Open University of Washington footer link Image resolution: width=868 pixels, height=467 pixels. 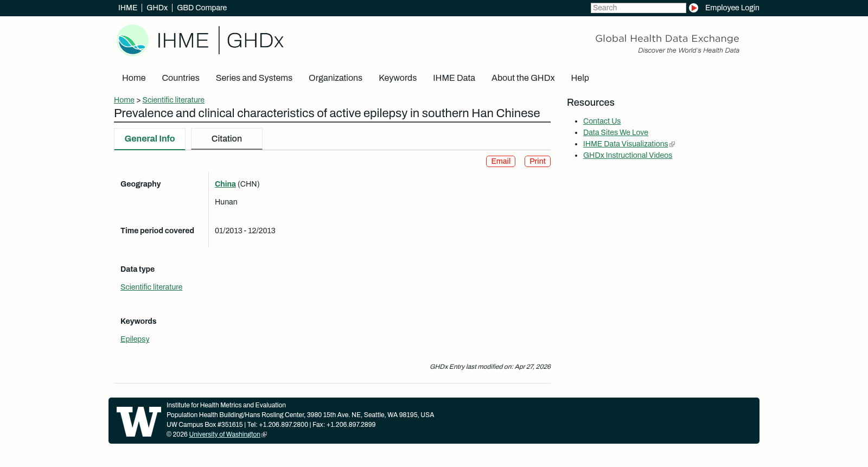click(x=225, y=434)
